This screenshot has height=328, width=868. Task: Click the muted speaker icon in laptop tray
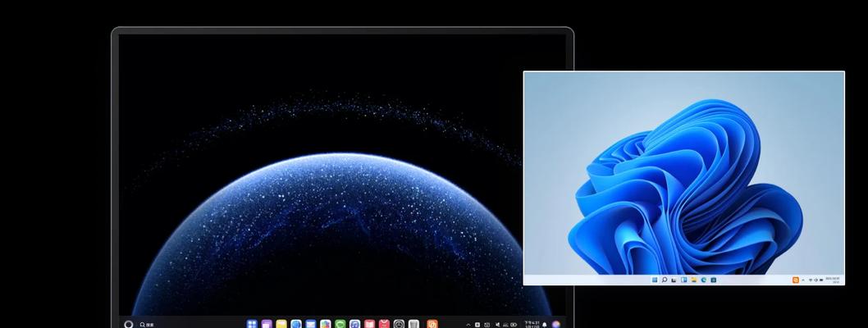click(498, 325)
